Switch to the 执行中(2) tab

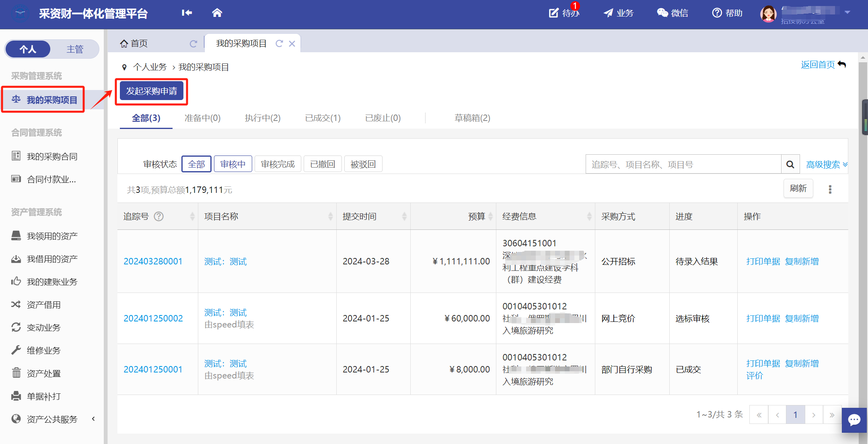click(x=263, y=118)
